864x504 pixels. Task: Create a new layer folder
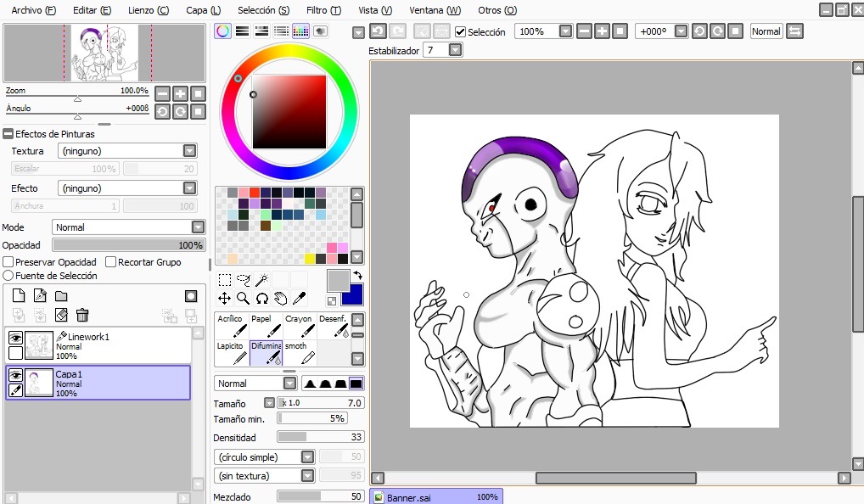61,296
